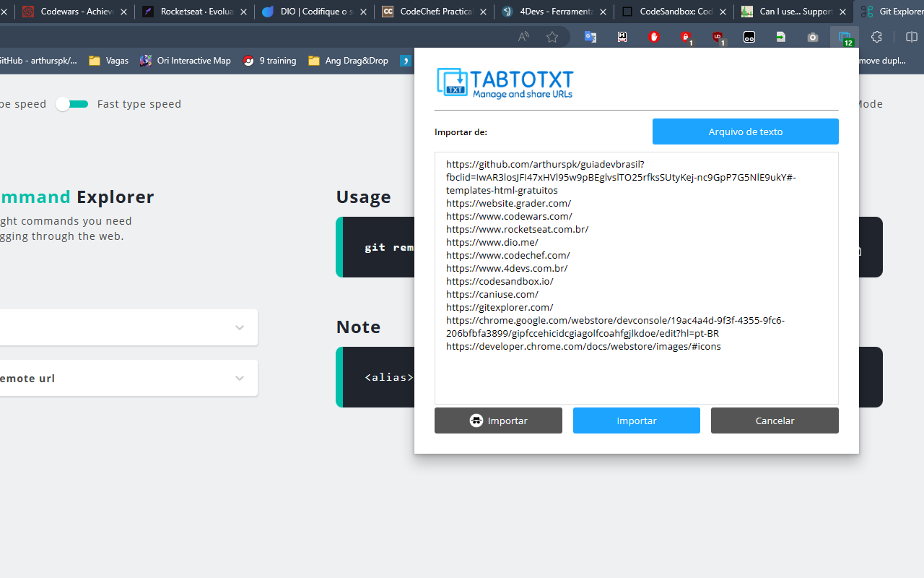Open the uBlock Origin extension

(x=718, y=36)
